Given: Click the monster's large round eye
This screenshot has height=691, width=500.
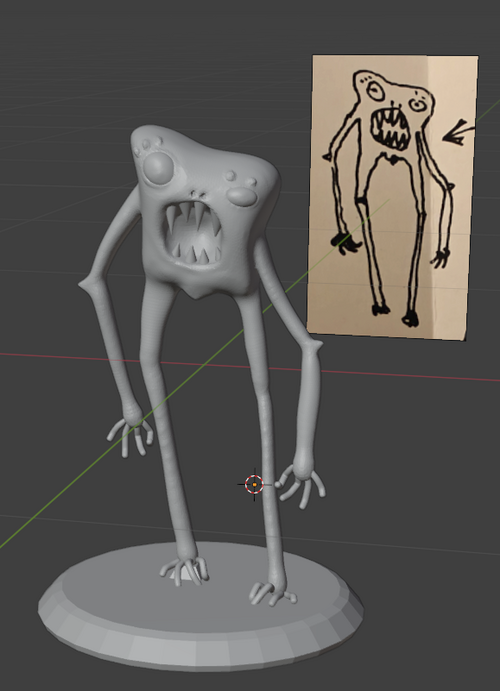Looking at the screenshot, I should [157, 168].
